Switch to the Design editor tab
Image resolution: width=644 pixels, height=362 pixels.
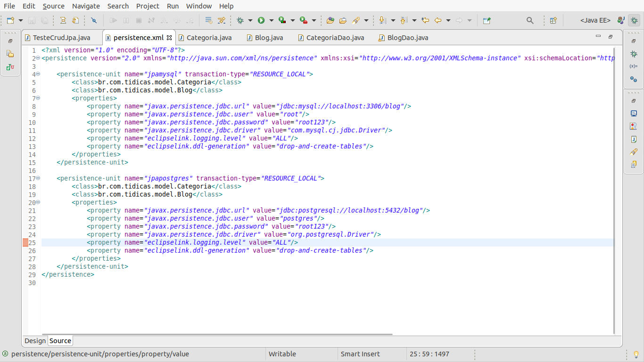point(35,341)
